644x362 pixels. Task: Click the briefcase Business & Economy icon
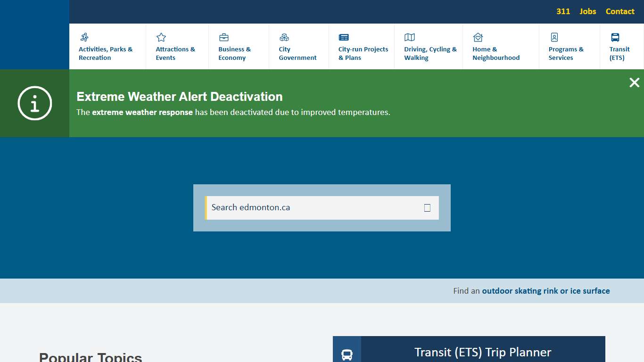point(224,37)
